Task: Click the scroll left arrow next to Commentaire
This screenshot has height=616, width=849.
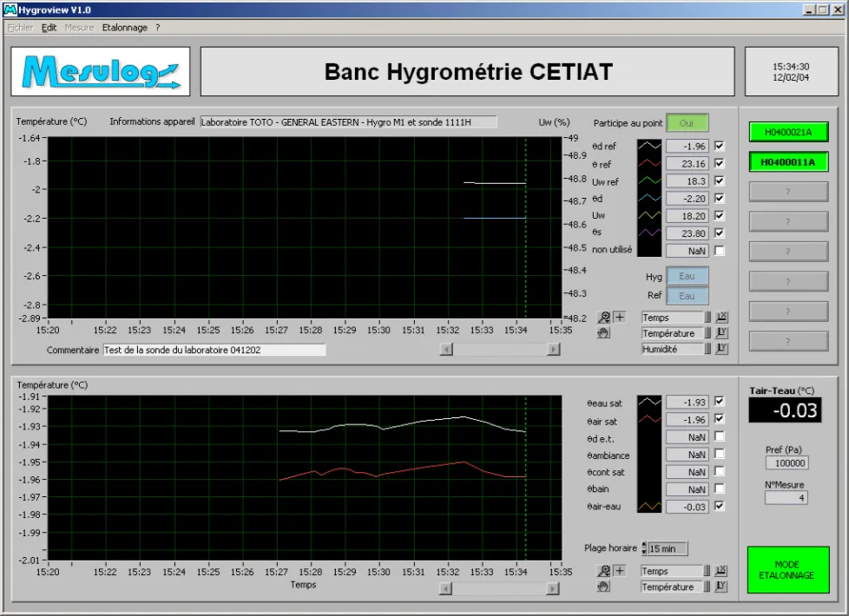Action: click(447, 350)
